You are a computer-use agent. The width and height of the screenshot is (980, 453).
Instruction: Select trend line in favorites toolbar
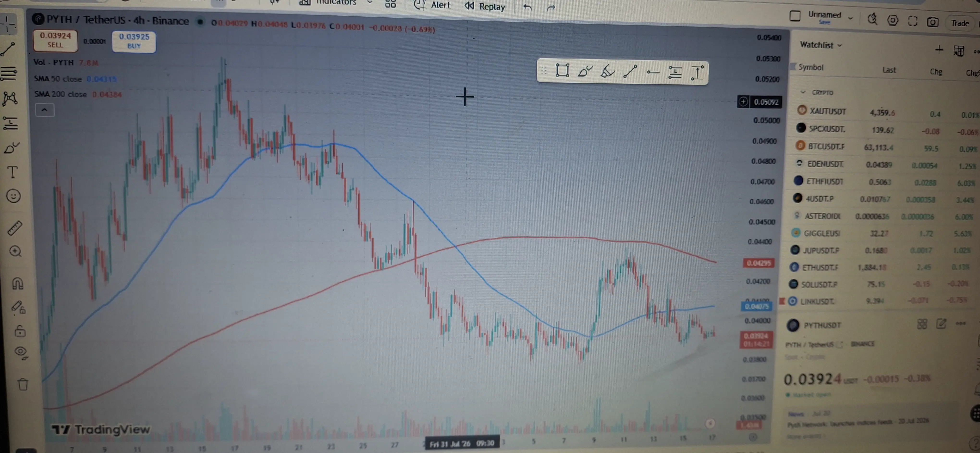pyautogui.click(x=630, y=72)
